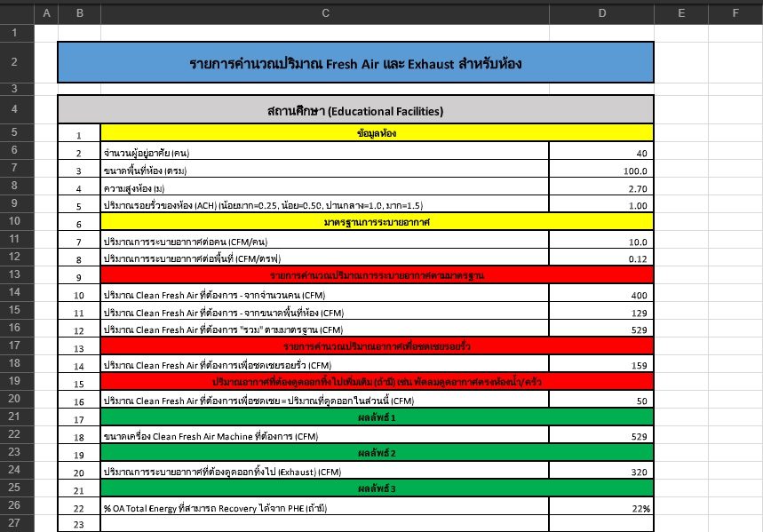Click the gray Educational Facilities heading cell
This screenshot has height=532, width=763.
click(x=355, y=111)
